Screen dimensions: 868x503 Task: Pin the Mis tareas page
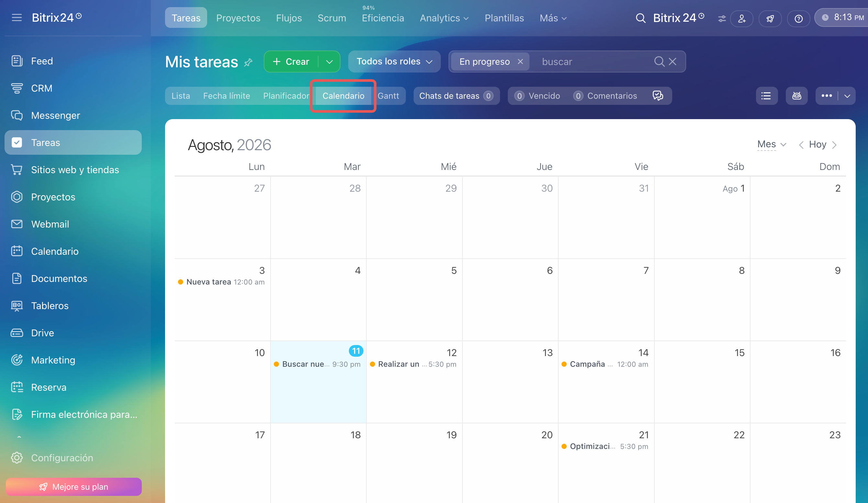[248, 62]
